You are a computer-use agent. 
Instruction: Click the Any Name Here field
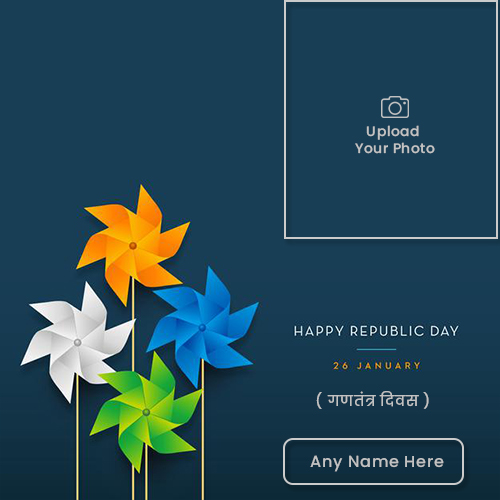pyautogui.click(x=373, y=462)
